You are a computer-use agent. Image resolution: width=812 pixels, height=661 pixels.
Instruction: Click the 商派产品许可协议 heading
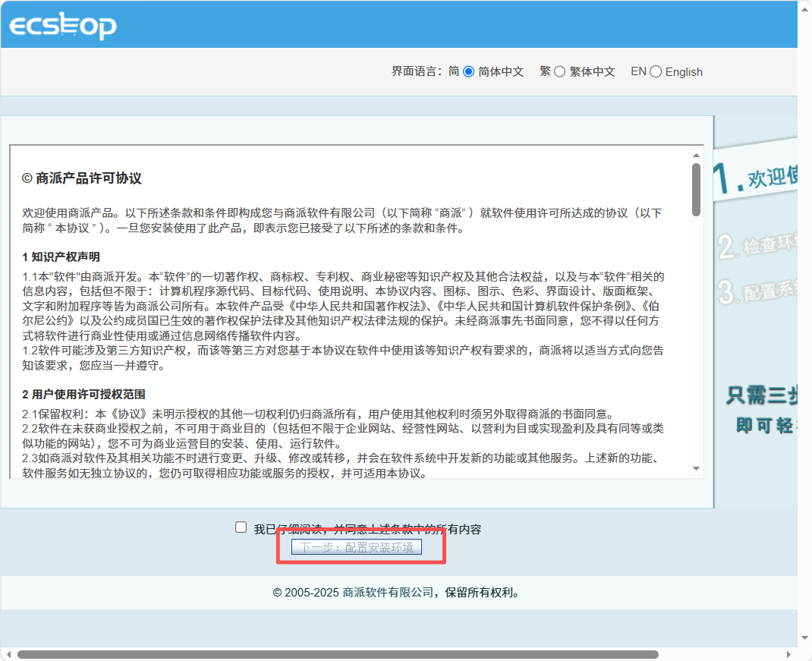tap(82, 178)
